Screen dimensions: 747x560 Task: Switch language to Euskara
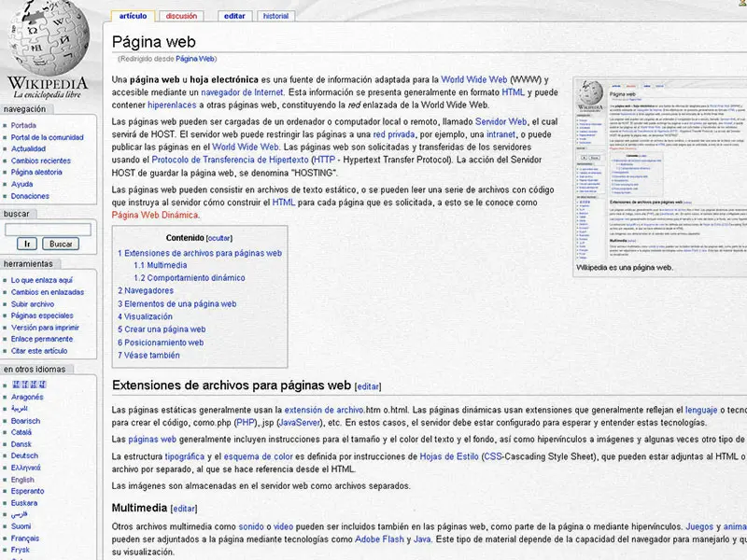[24, 503]
